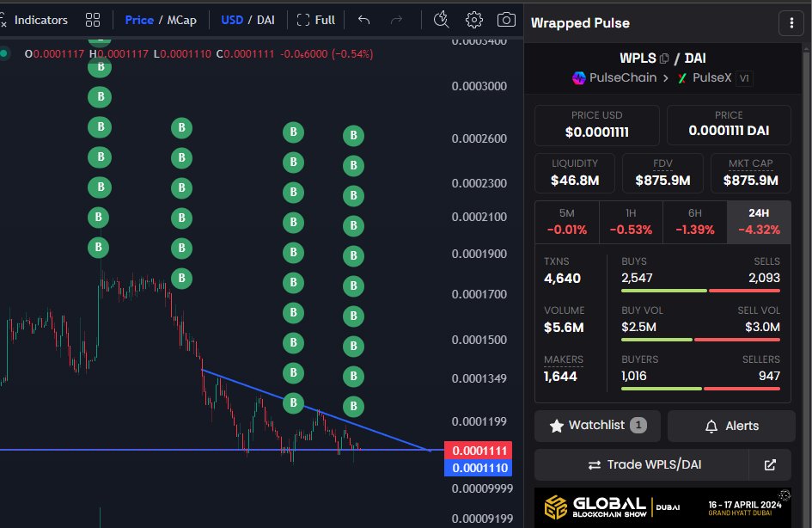The image size is (812, 528).
Task: Open the quick search lightning icon
Action: [x=441, y=20]
